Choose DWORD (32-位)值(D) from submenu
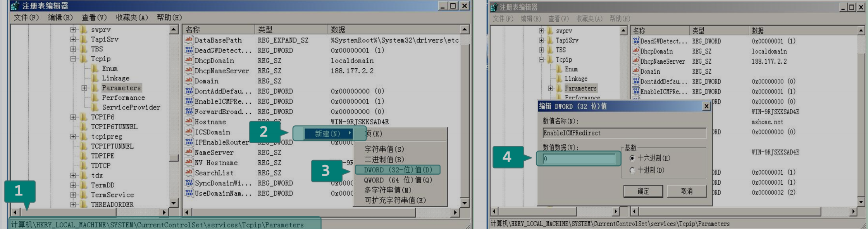 [x=398, y=170]
